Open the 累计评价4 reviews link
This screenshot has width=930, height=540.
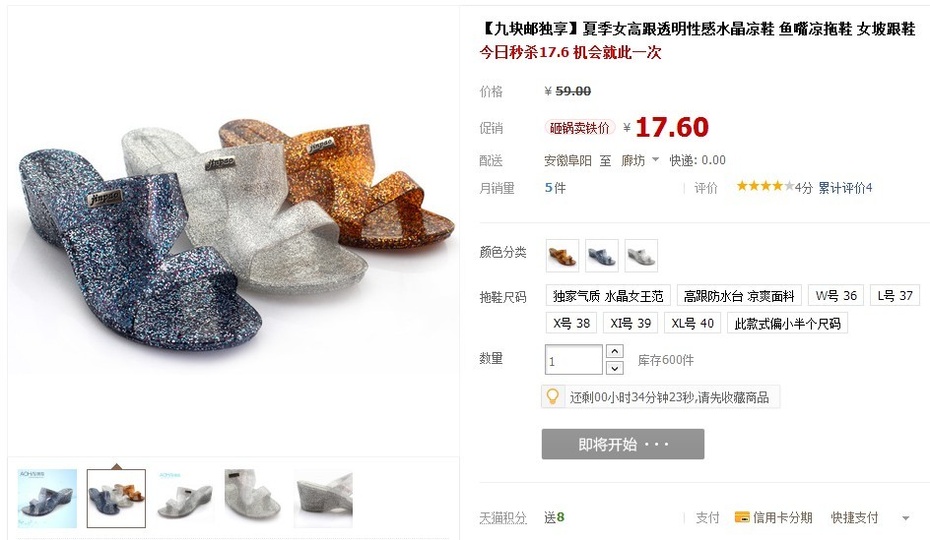coord(845,188)
